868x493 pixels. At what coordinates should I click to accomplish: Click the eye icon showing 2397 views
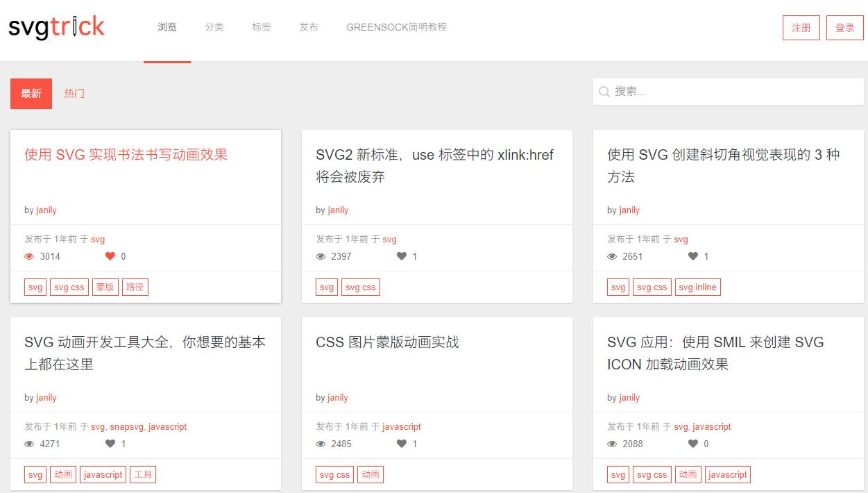[321, 256]
